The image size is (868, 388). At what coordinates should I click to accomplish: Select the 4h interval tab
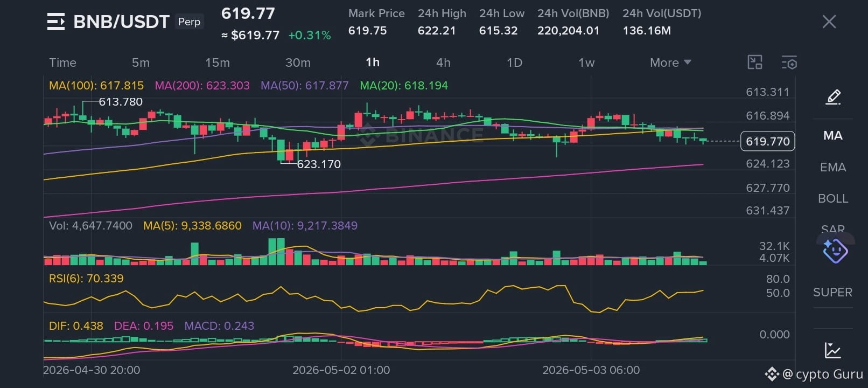tap(443, 63)
